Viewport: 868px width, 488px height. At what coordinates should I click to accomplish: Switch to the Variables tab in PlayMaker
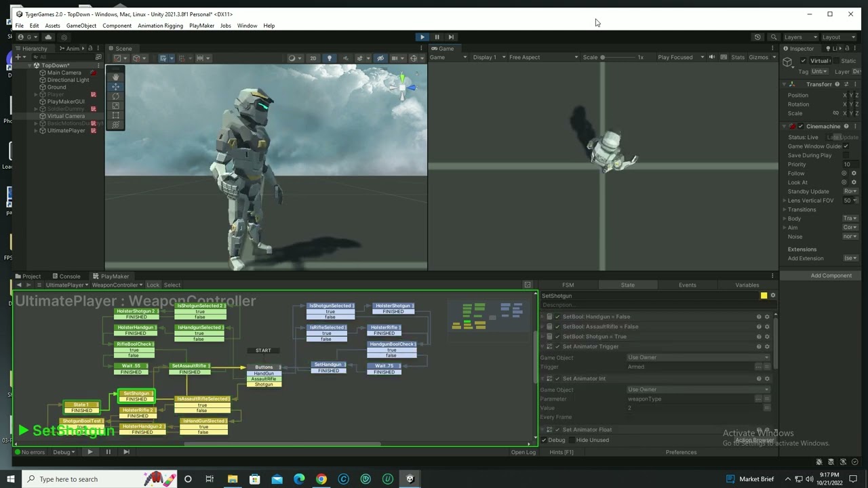[747, 285]
